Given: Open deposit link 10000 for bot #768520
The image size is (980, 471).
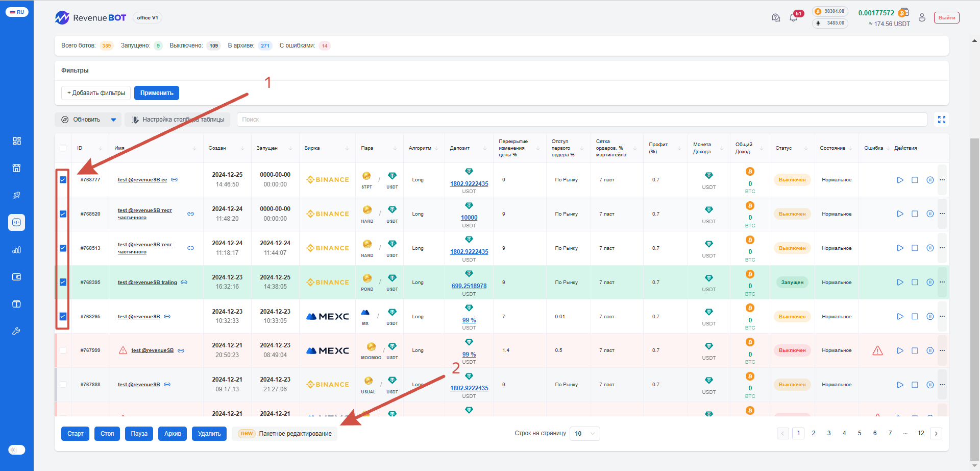Looking at the screenshot, I should [x=469, y=218].
